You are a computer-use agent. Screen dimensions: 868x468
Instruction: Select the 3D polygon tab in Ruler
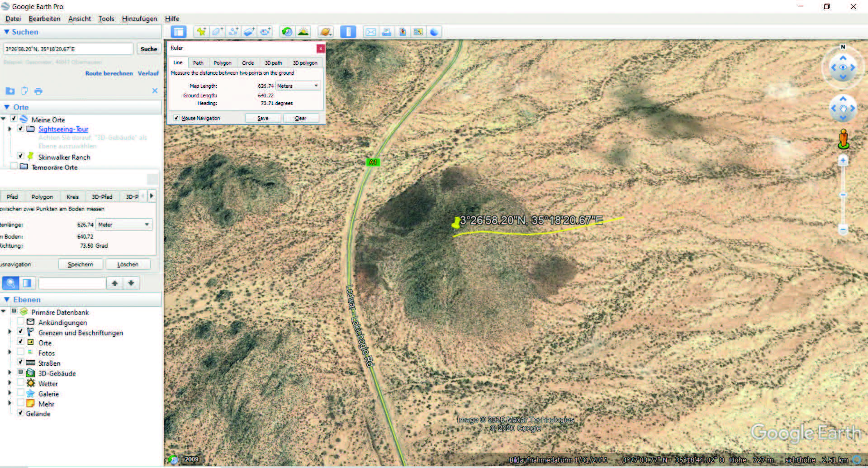point(305,63)
